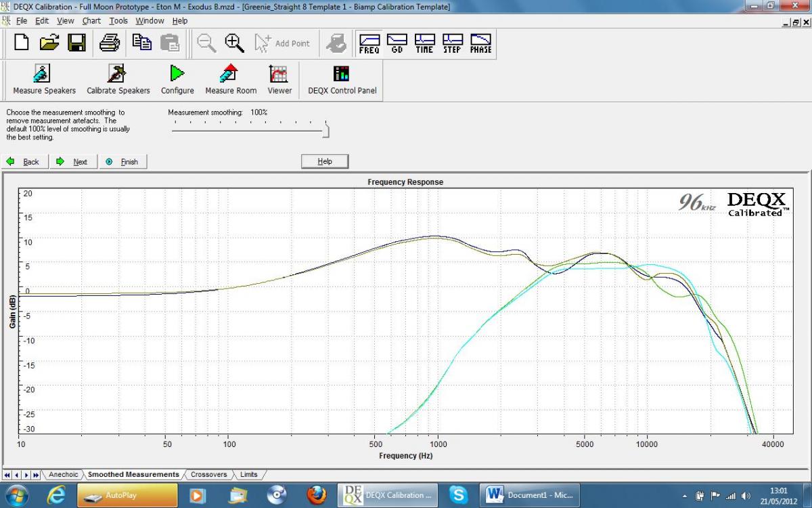Save the project with floppy disk icon

coord(76,43)
